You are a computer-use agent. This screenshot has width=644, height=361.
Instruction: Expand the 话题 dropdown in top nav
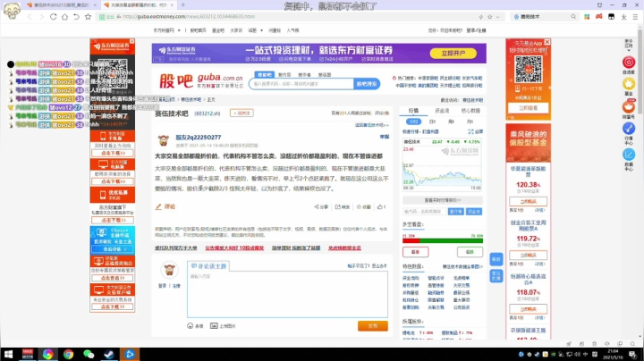pos(261,30)
